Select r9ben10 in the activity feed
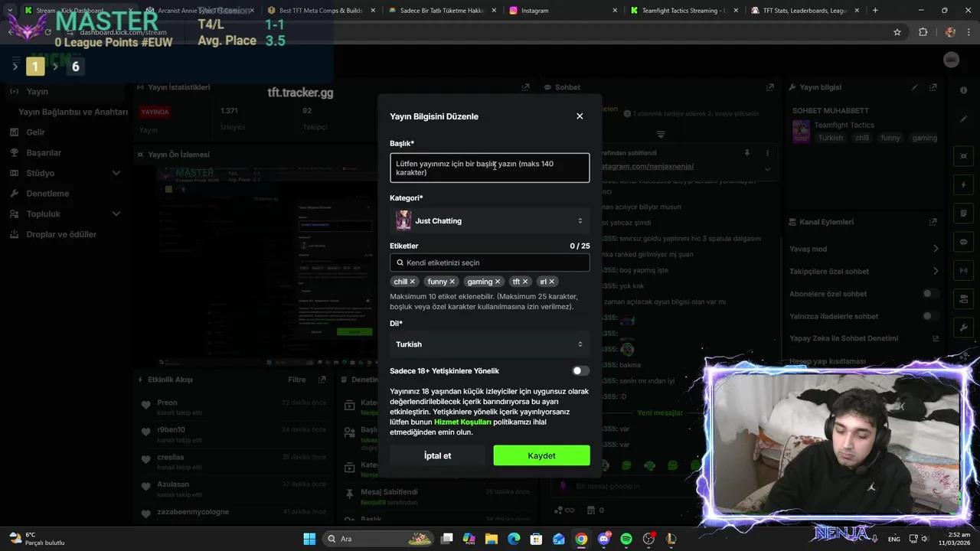 tap(171, 430)
